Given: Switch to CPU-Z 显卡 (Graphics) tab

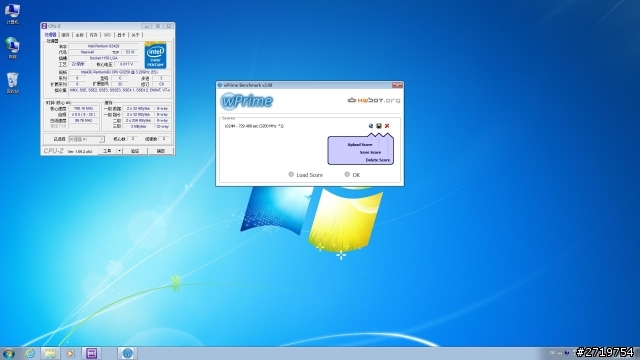Looking at the screenshot, I should [121, 35].
